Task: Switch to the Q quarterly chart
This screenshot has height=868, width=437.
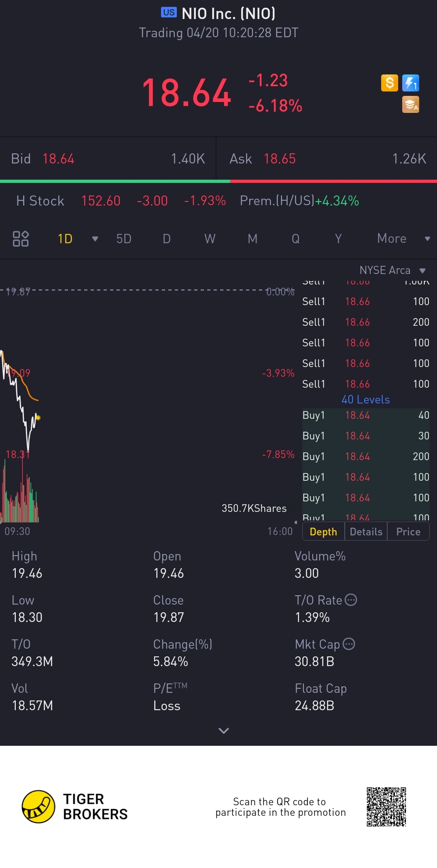Action: click(296, 239)
